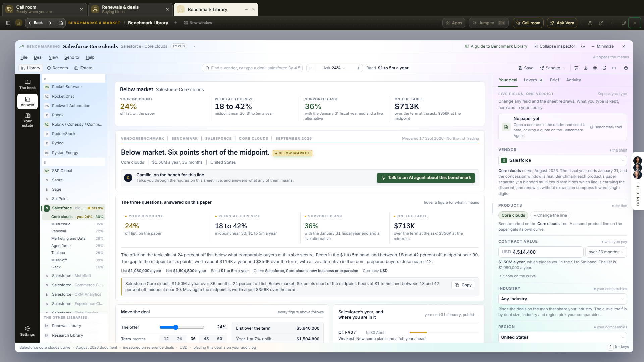Add new tab with plus icon
644x362 pixels.
point(175,23)
